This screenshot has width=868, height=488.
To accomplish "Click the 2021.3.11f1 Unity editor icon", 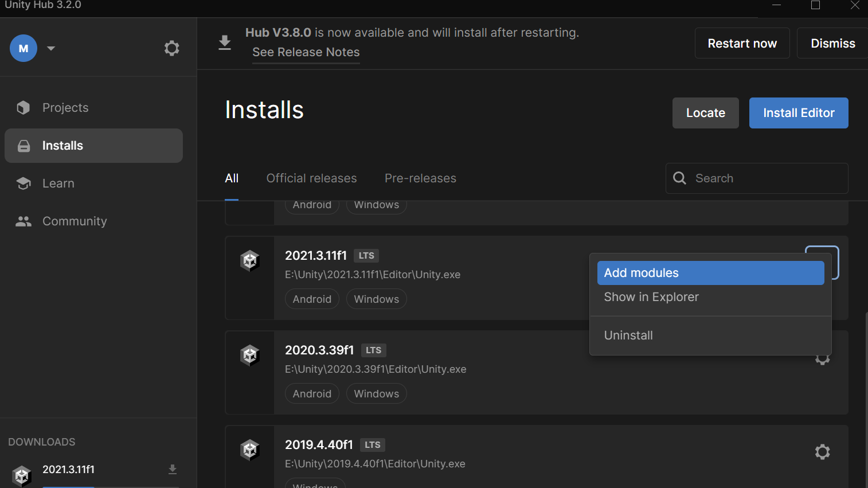I will pos(250,261).
